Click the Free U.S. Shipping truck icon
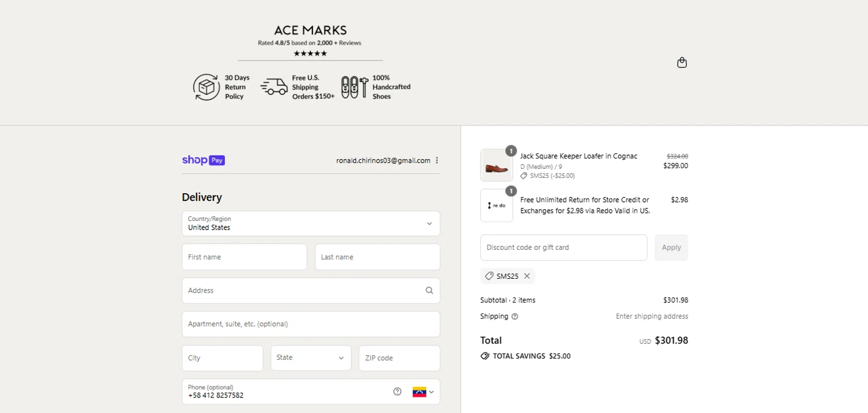 tap(274, 87)
